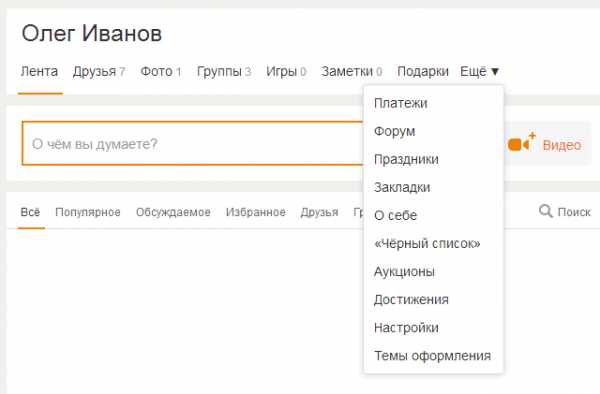The width and height of the screenshot is (600, 394).
Task: Switch to the Друзья 7 profile tab
Action: pos(99,72)
